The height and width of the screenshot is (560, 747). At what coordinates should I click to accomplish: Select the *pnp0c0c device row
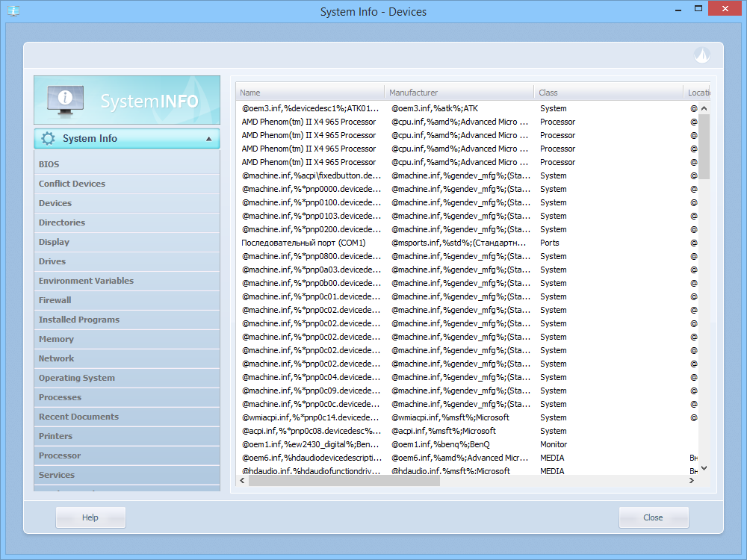(x=467, y=404)
